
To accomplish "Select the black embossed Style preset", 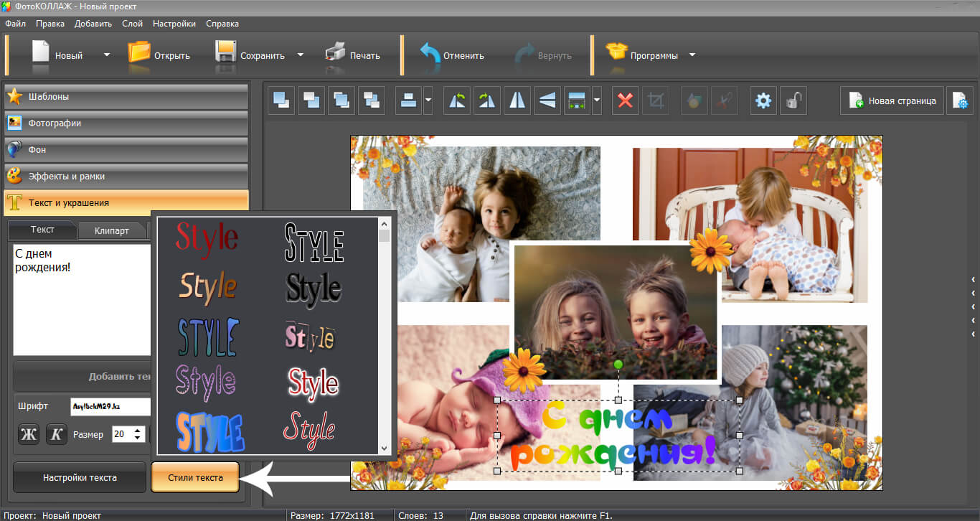I will pos(314,288).
